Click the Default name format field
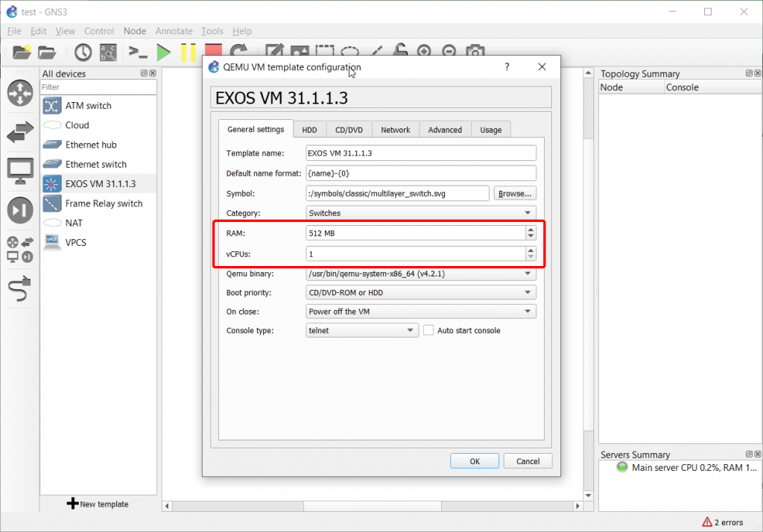The width and height of the screenshot is (763, 532). (x=421, y=174)
